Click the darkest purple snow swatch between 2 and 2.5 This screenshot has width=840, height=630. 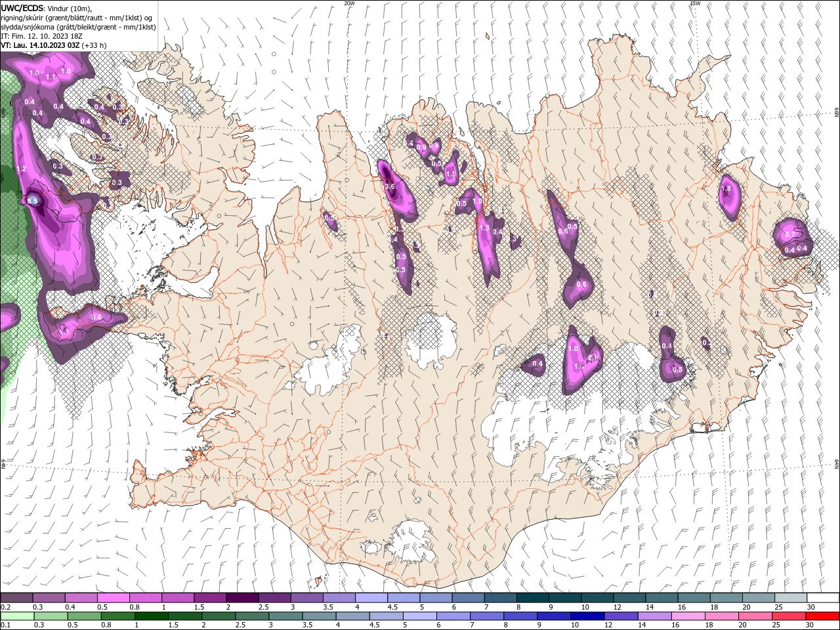(x=243, y=598)
